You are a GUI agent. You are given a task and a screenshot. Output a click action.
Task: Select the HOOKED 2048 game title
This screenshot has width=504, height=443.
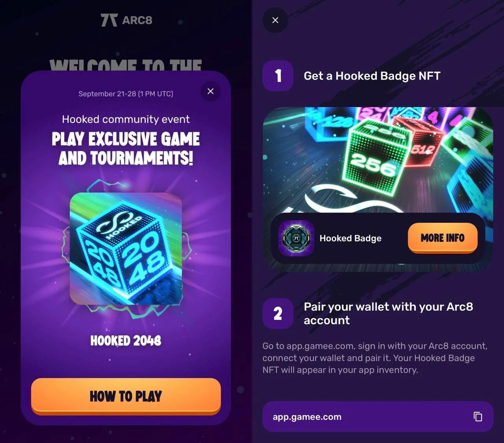click(126, 341)
